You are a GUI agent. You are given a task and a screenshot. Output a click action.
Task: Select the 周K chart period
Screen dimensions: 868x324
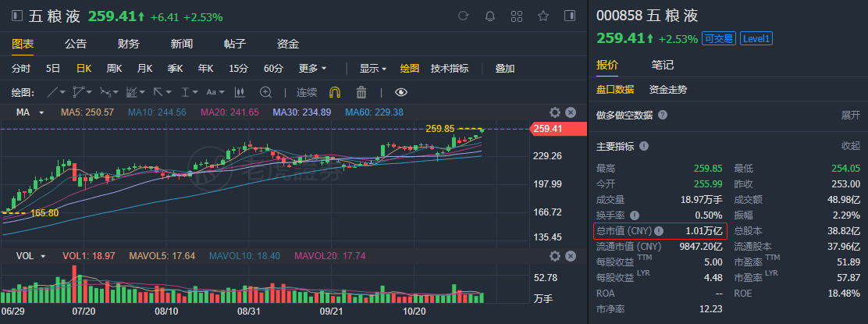pyautogui.click(x=114, y=69)
